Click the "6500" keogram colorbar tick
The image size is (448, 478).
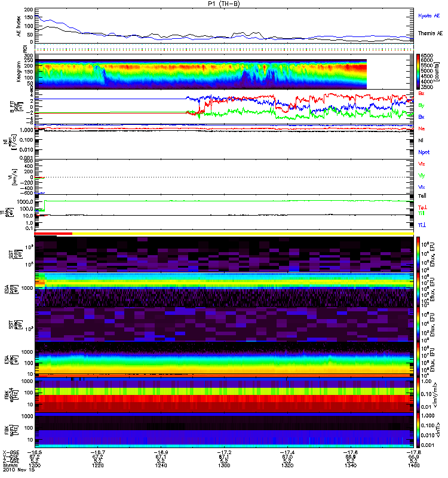[x=426, y=56]
